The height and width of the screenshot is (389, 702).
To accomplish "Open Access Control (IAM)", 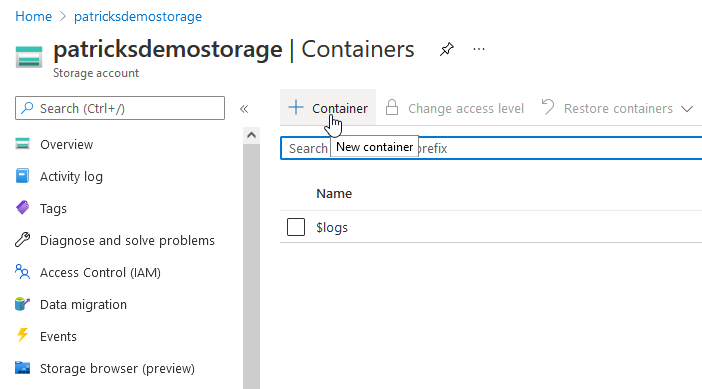I will (x=100, y=272).
